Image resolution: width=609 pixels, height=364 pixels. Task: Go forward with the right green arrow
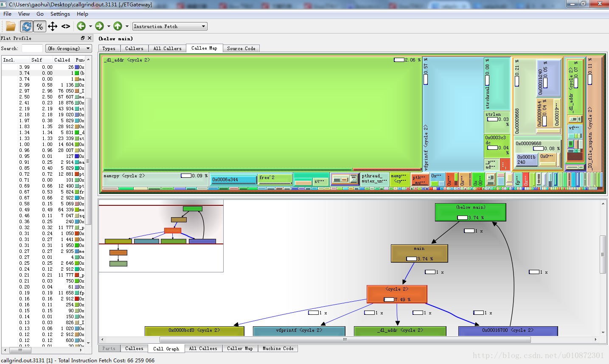99,26
